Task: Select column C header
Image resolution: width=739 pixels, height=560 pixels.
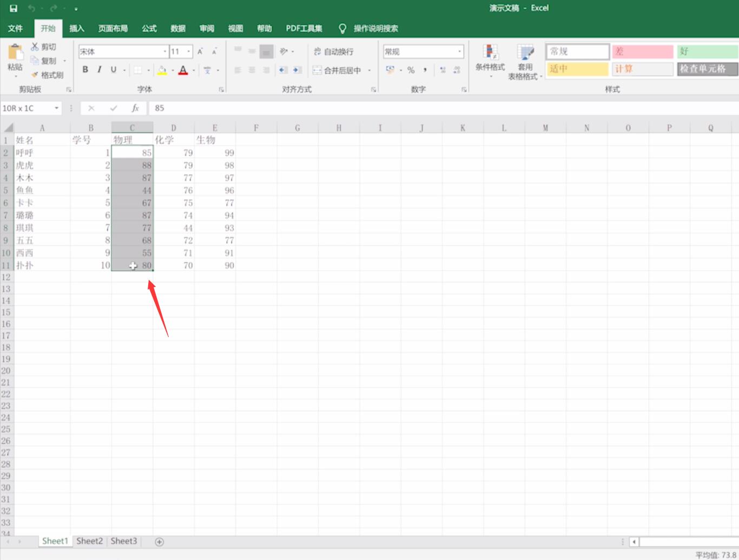Action: pos(132,128)
